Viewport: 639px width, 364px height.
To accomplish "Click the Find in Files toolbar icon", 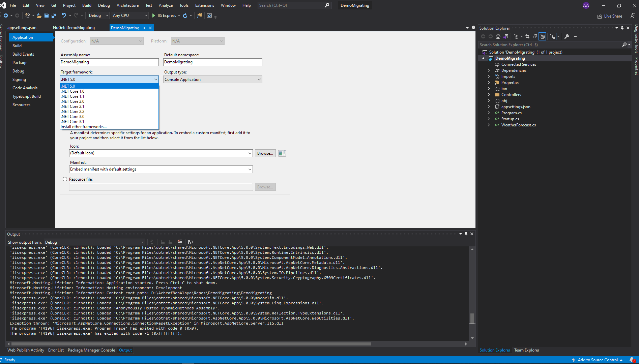I will (199, 16).
